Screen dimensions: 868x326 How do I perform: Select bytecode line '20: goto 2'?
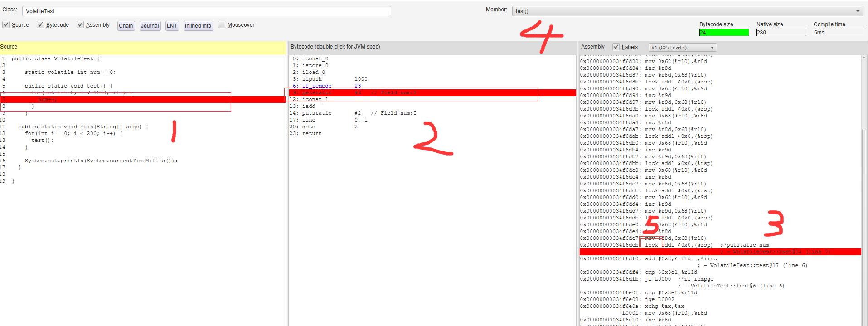(324, 127)
